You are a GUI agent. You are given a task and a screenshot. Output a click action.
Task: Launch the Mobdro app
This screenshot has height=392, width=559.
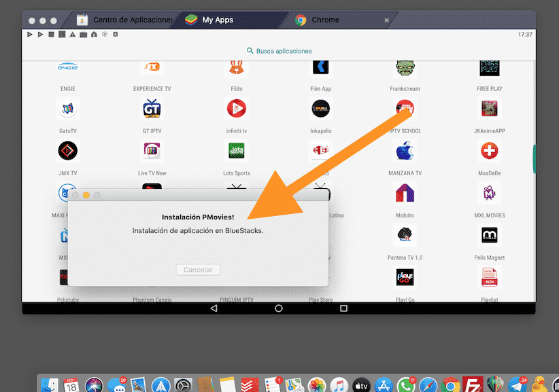pos(405,194)
